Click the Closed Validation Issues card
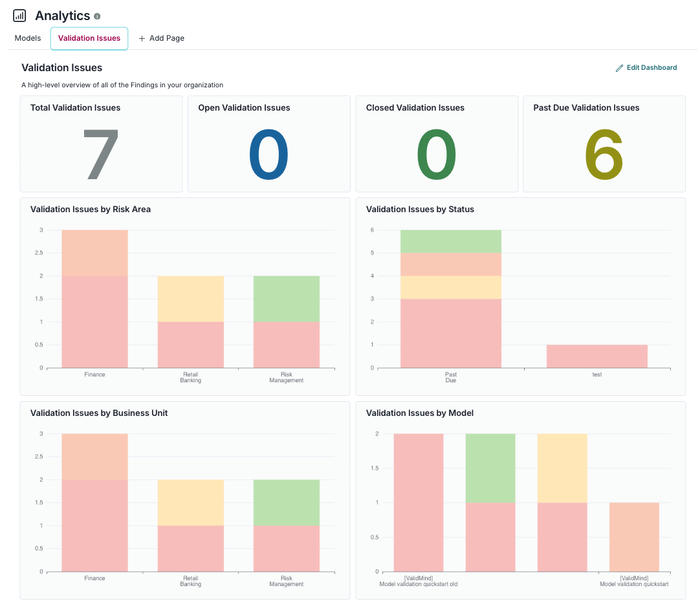700x610 pixels. click(437, 144)
